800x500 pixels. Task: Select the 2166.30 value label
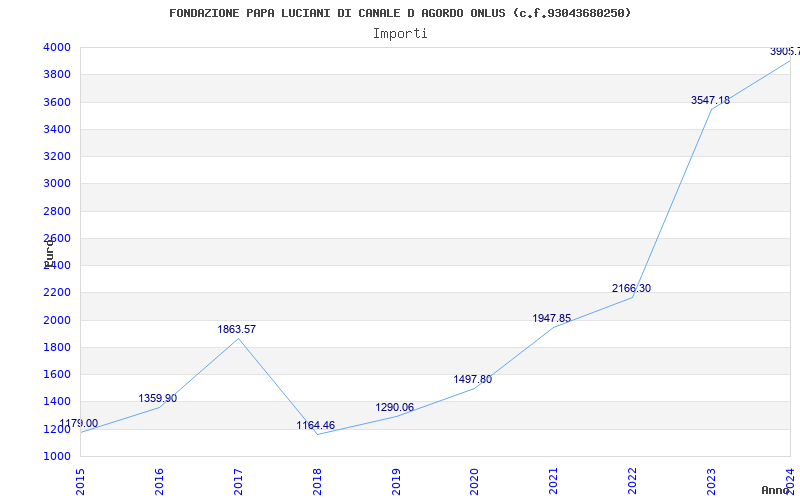[632, 289]
